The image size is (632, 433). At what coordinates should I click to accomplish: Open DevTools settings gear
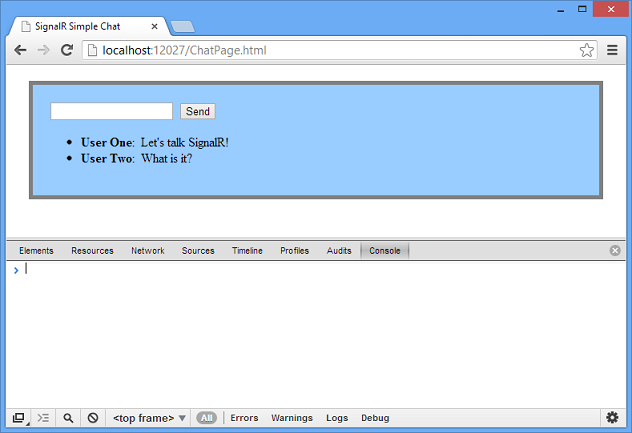[x=612, y=417]
